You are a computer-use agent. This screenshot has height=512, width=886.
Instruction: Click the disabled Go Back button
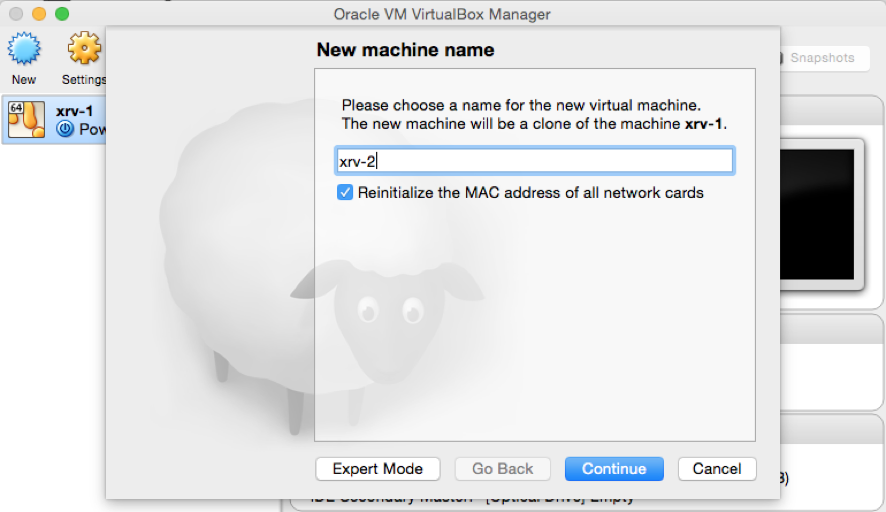[502, 469]
